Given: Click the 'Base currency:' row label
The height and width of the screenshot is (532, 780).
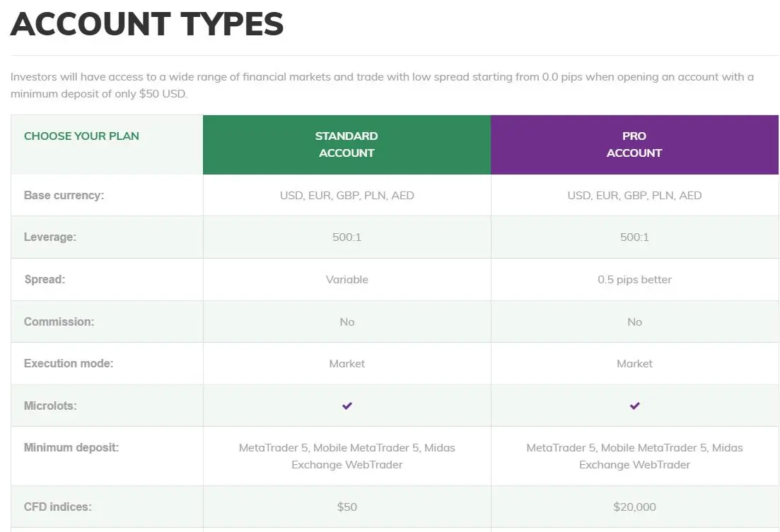Looking at the screenshot, I should point(64,196).
